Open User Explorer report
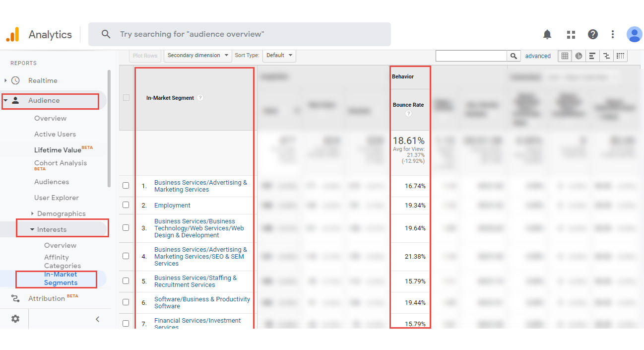This screenshot has width=644, height=350. [57, 198]
